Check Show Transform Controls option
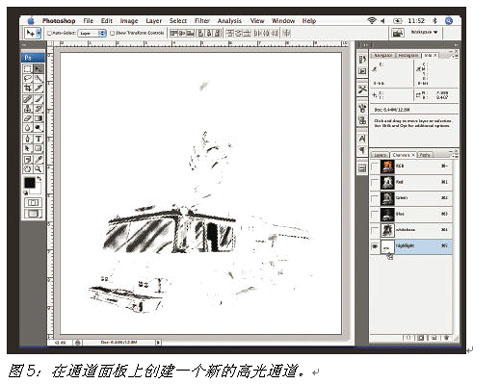Screen dimensions: 500x384 point(113,33)
